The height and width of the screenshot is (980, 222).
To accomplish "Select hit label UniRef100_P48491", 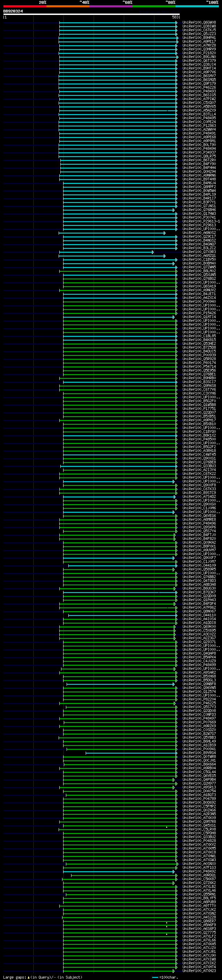I will pos(199,133).
